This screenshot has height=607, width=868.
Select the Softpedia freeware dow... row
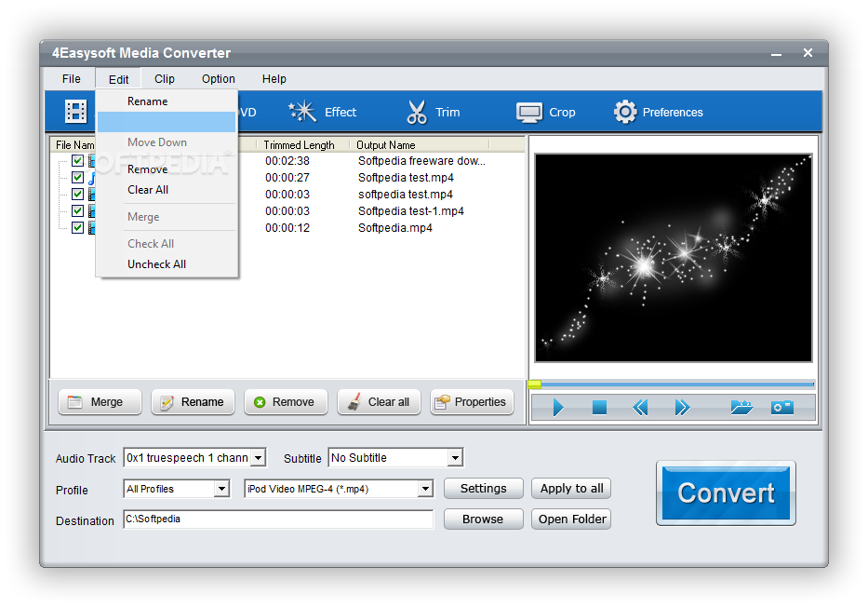coord(421,161)
